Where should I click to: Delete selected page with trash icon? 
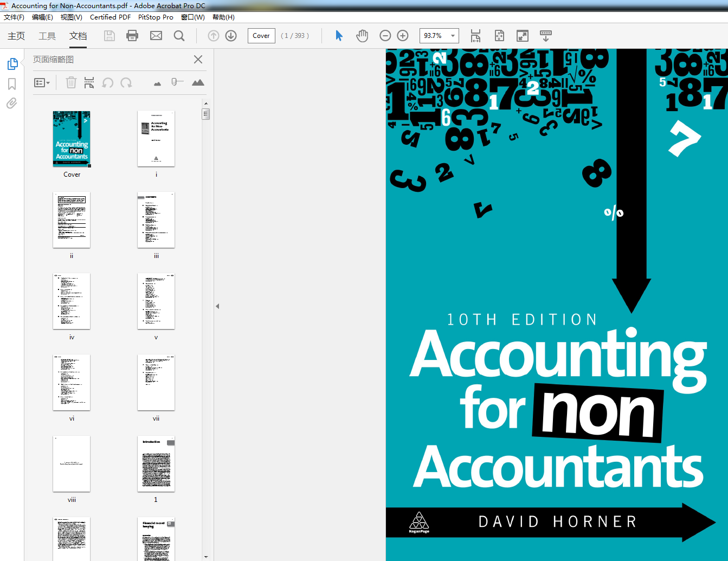pos(71,82)
